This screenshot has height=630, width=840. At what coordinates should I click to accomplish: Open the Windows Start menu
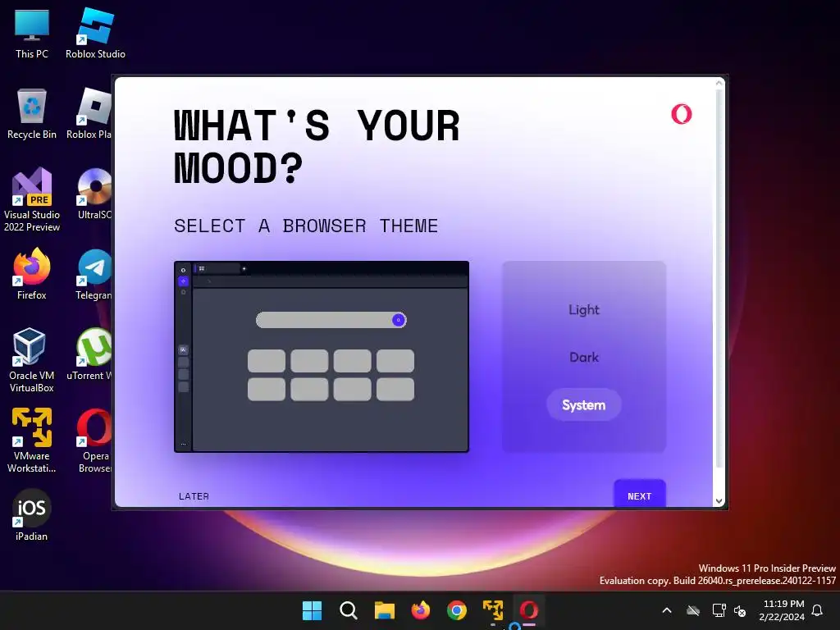click(x=312, y=610)
